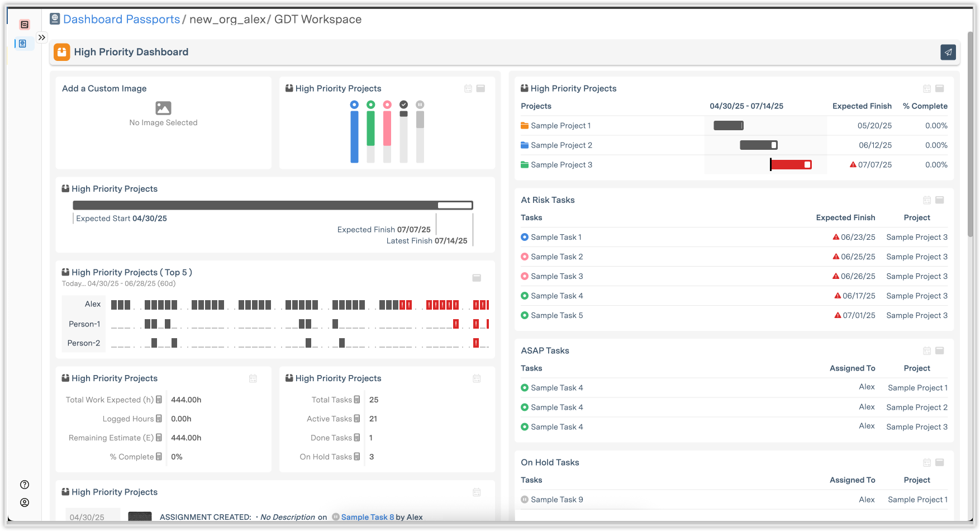Select the done status check circle in the bar chart
Viewport: 980px width, 531px height.
[x=403, y=105]
